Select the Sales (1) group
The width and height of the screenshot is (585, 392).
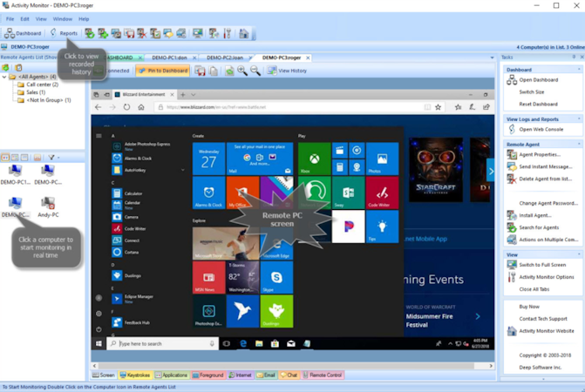[x=36, y=92]
